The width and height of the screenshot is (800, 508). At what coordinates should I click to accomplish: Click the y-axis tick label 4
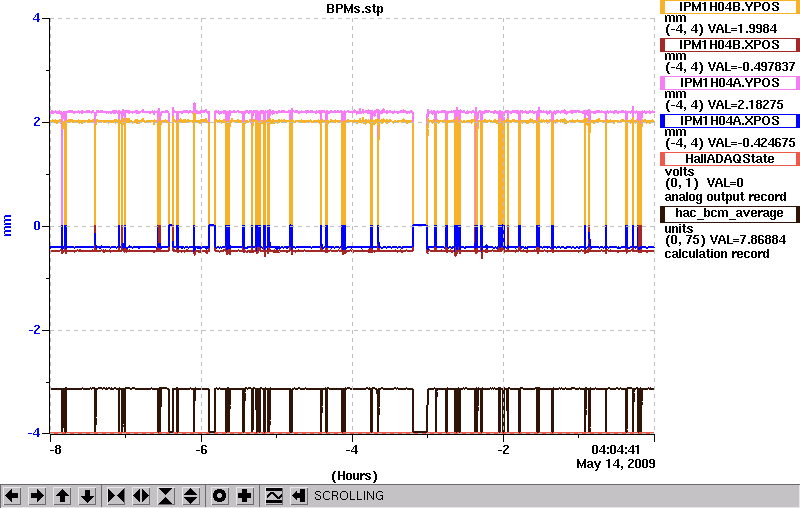click(36, 18)
